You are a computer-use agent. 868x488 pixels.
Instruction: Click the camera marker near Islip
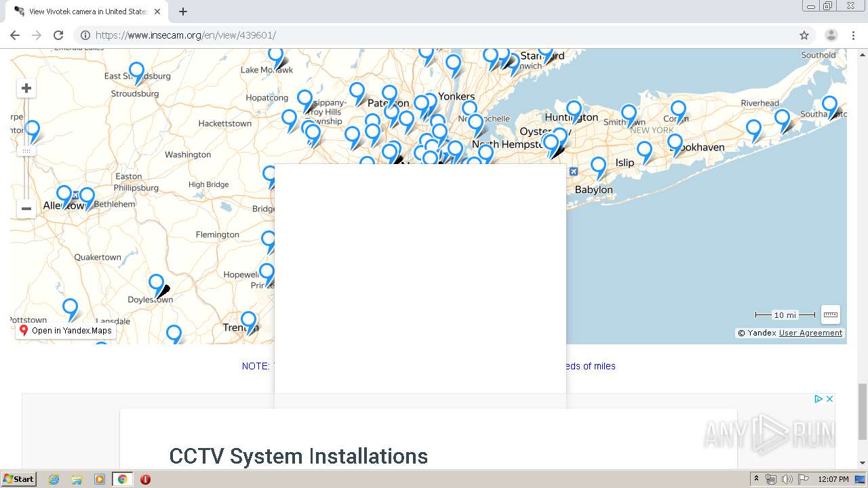(x=644, y=152)
